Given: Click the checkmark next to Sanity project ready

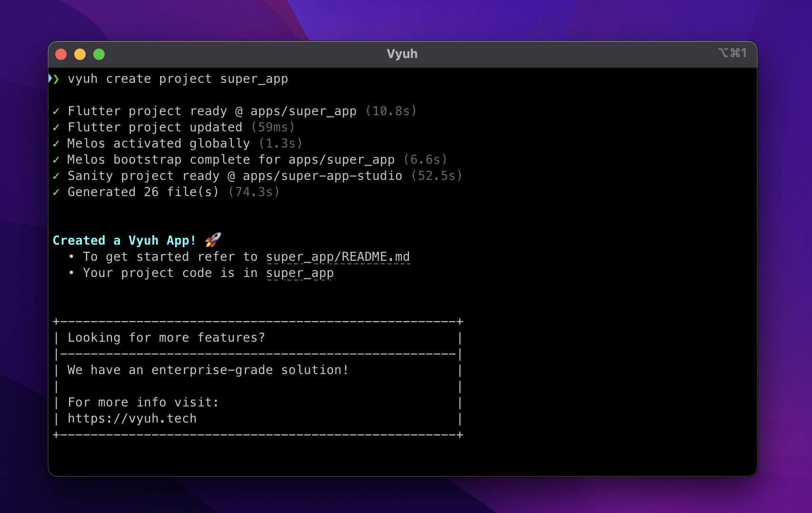Looking at the screenshot, I should click(57, 176).
